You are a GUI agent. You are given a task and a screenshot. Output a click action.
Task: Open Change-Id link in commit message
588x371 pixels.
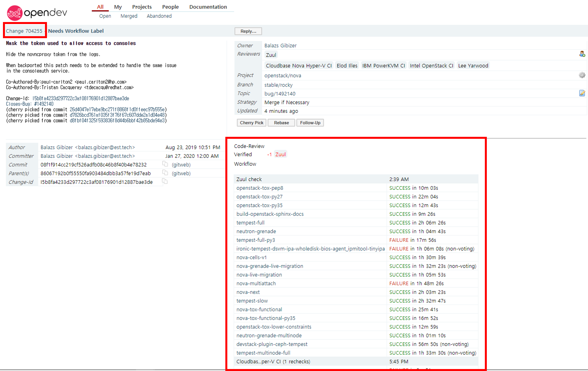pos(81,99)
